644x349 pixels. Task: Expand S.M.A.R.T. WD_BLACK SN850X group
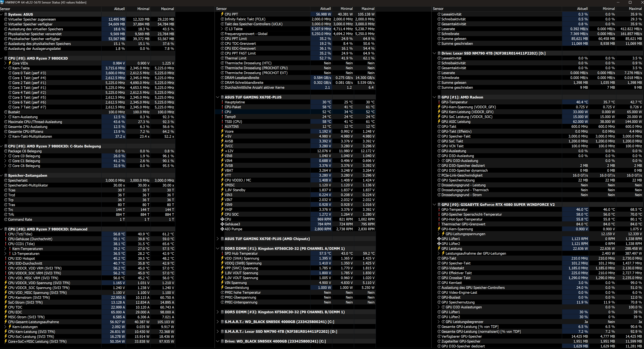218,322
